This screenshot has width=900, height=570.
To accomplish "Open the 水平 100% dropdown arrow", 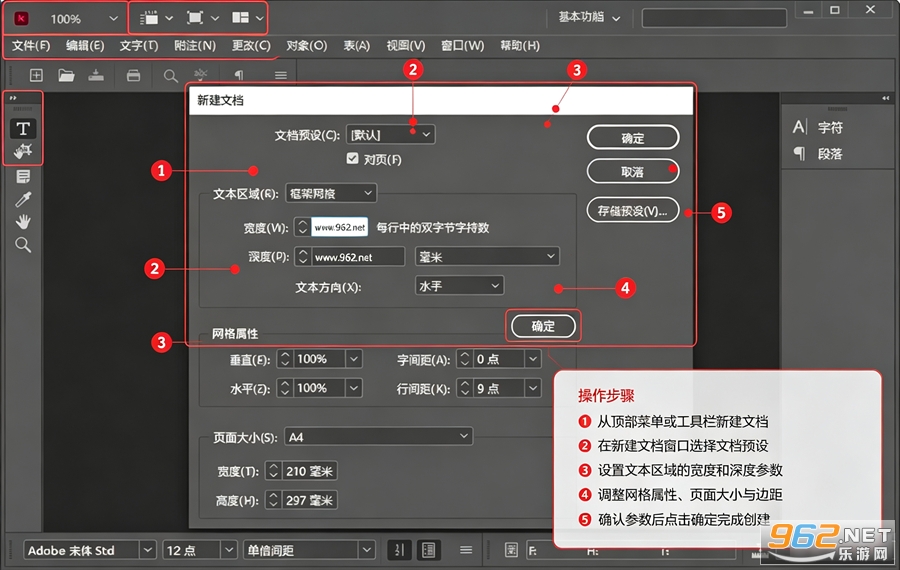I will point(354,389).
